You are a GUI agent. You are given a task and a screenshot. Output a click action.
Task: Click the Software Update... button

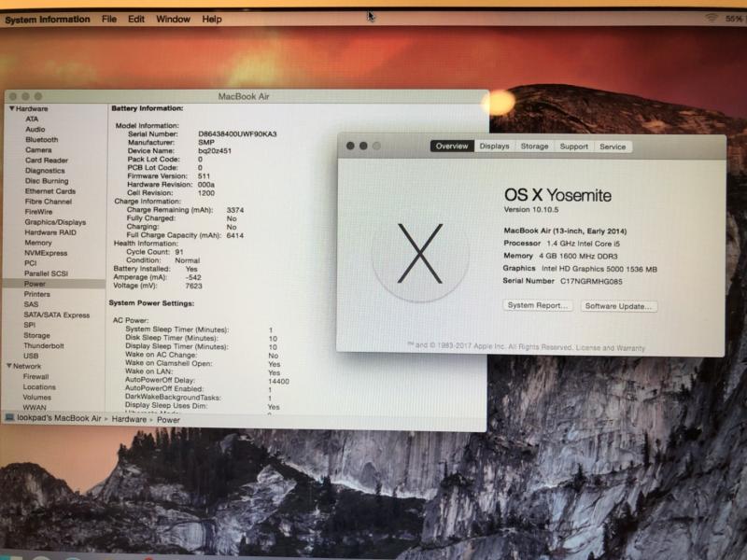[x=618, y=306]
